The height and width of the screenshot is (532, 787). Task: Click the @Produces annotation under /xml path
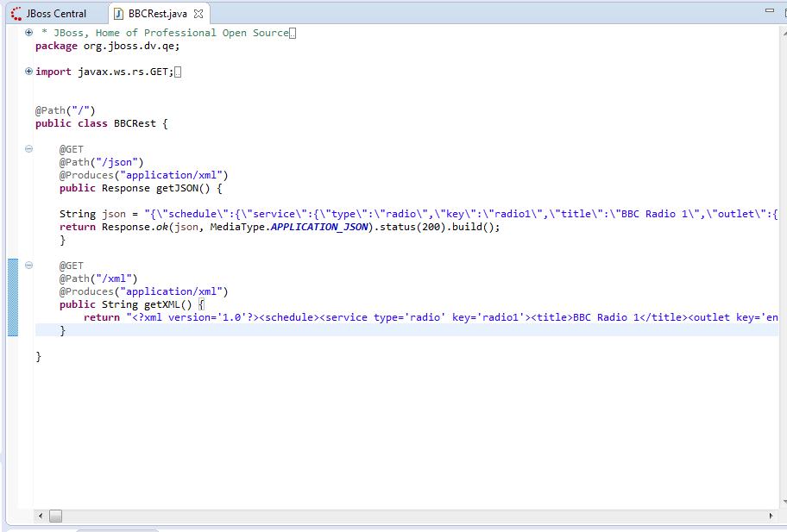143,291
